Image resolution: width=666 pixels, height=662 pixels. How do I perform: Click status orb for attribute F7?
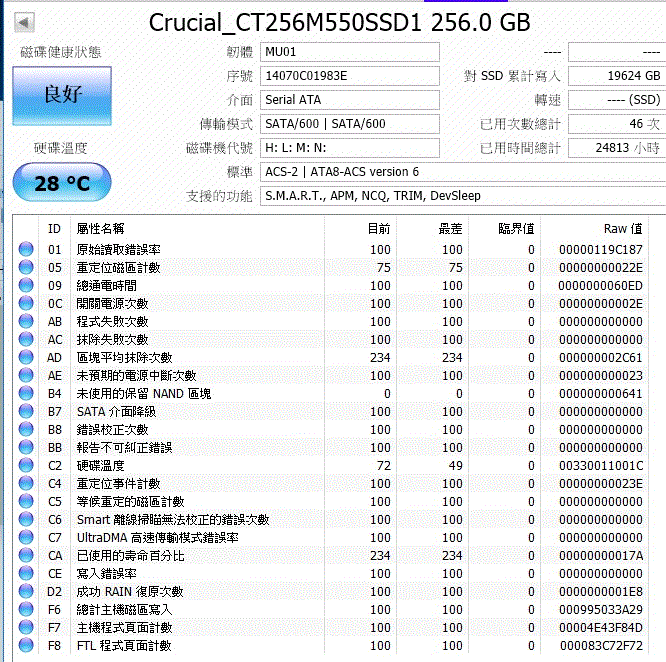26,627
